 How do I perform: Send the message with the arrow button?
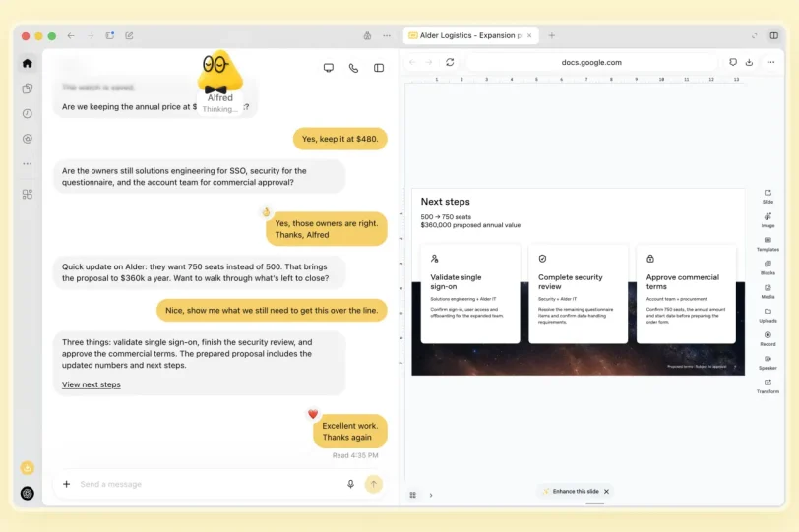point(374,484)
